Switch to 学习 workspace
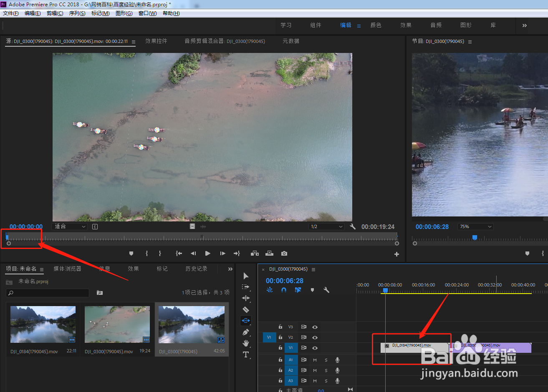548x392 pixels. pyautogui.click(x=286, y=25)
